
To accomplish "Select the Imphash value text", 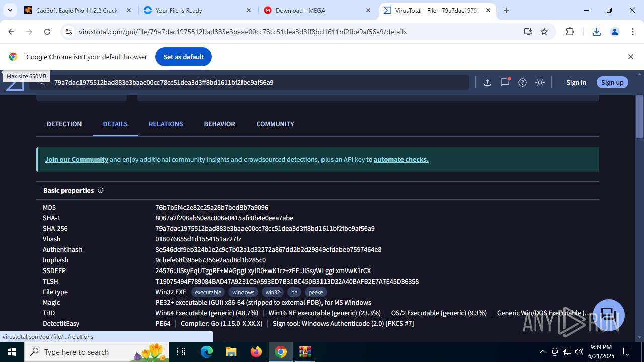I will [x=210, y=260].
